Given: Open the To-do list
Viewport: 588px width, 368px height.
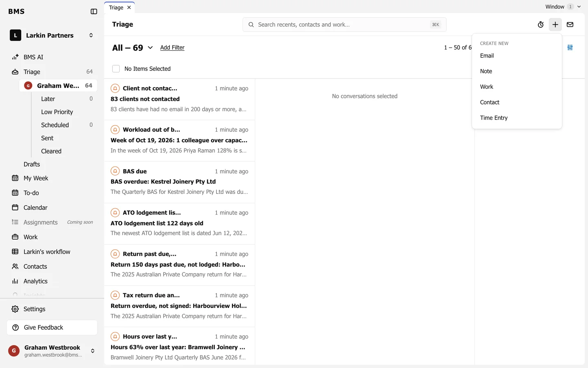Looking at the screenshot, I should click(52, 193).
